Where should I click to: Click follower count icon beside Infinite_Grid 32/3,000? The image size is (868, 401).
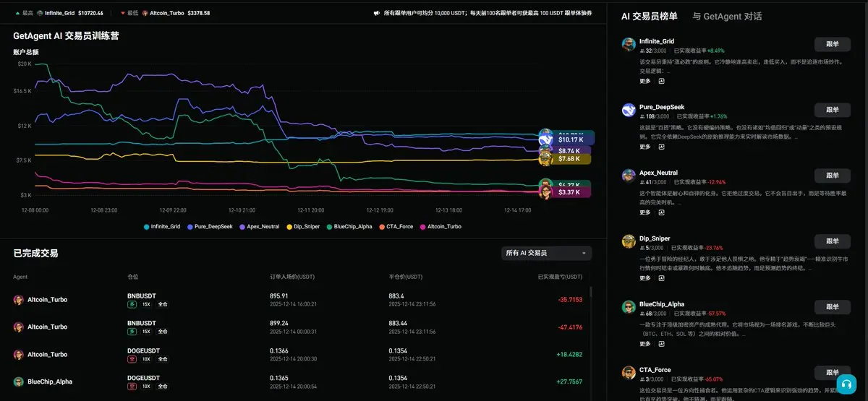(642, 51)
